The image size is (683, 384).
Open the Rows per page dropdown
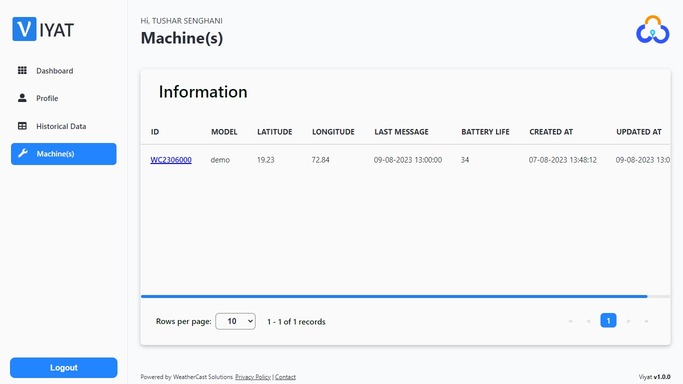pyautogui.click(x=235, y=321)
